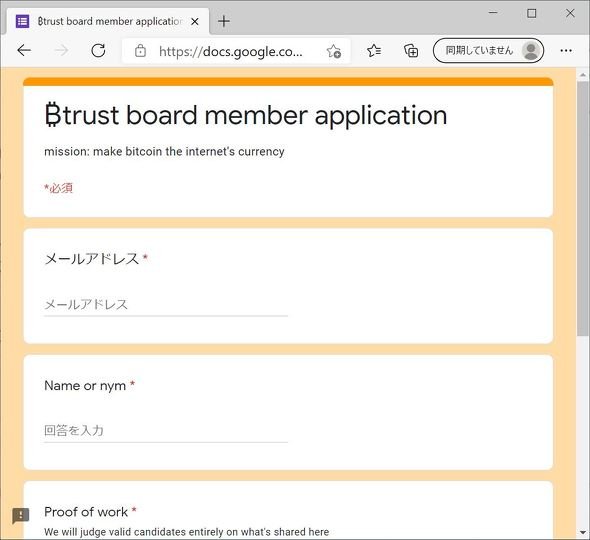Focus the メールアドレス input field
Screen dimensions: 590x540
166,304
